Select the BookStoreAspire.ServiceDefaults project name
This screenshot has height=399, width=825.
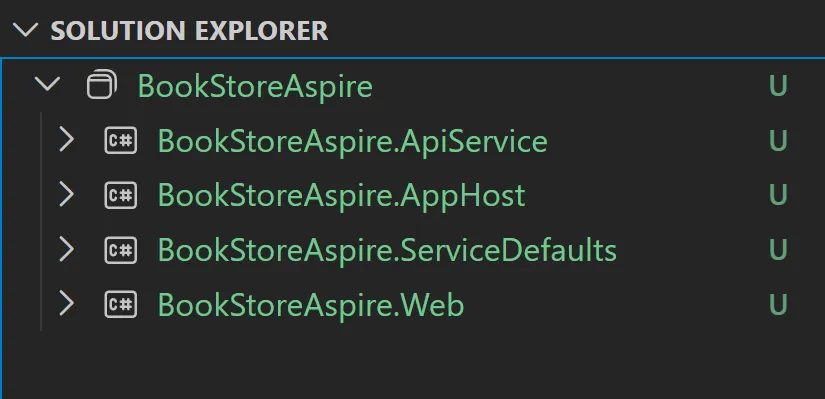pyautogui.click(x=387, y=250)
